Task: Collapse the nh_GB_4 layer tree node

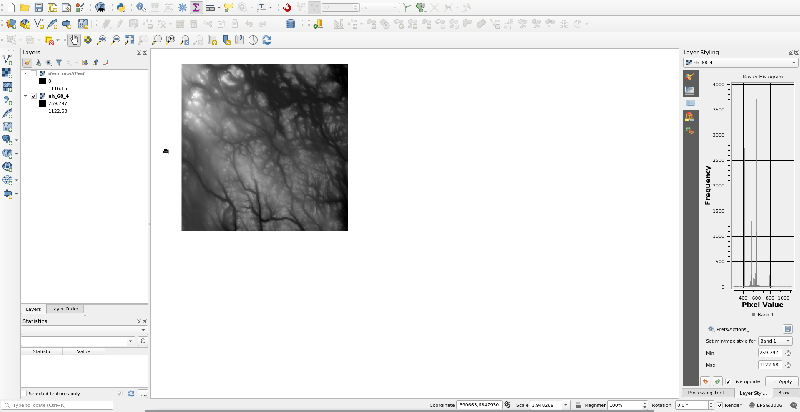Action: point(26,96)
